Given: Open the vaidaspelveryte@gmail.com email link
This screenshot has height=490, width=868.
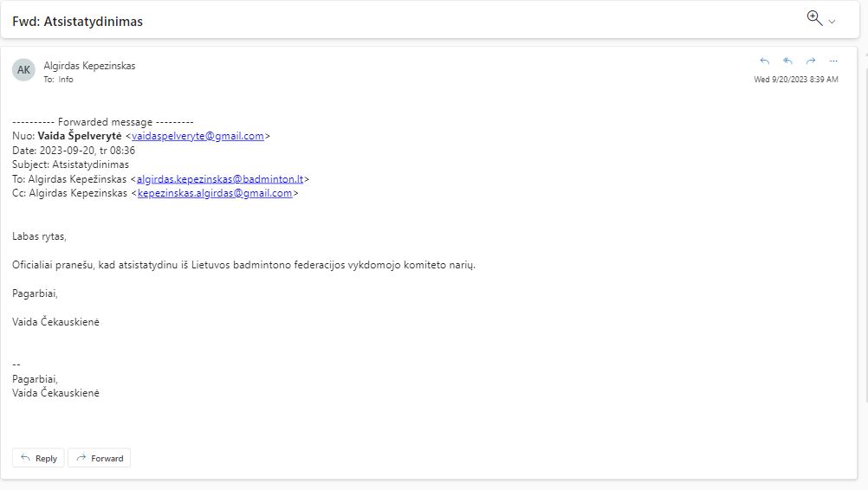Looking at the screenshot, I should point(198,136).
